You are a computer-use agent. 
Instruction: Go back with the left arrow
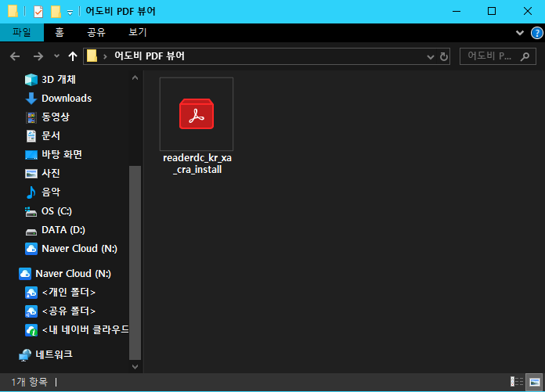(x=15, y=56)
